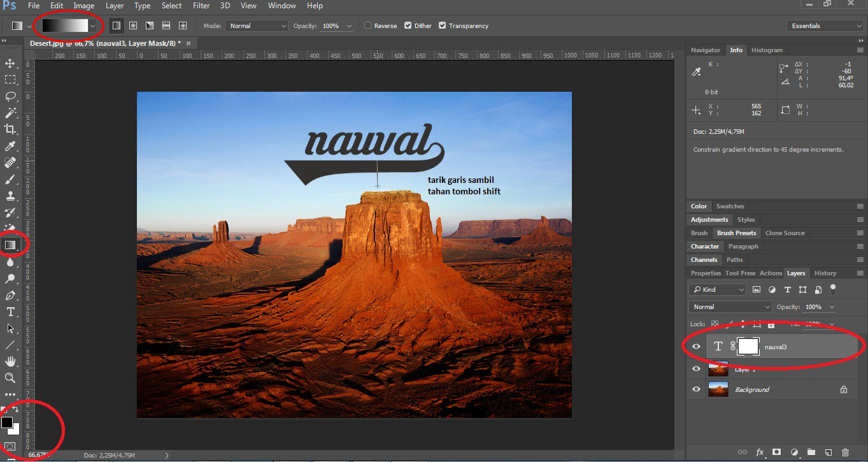868x462 pixels.
Task: Select the Path Selection tool
Action: tap(10, 328)
